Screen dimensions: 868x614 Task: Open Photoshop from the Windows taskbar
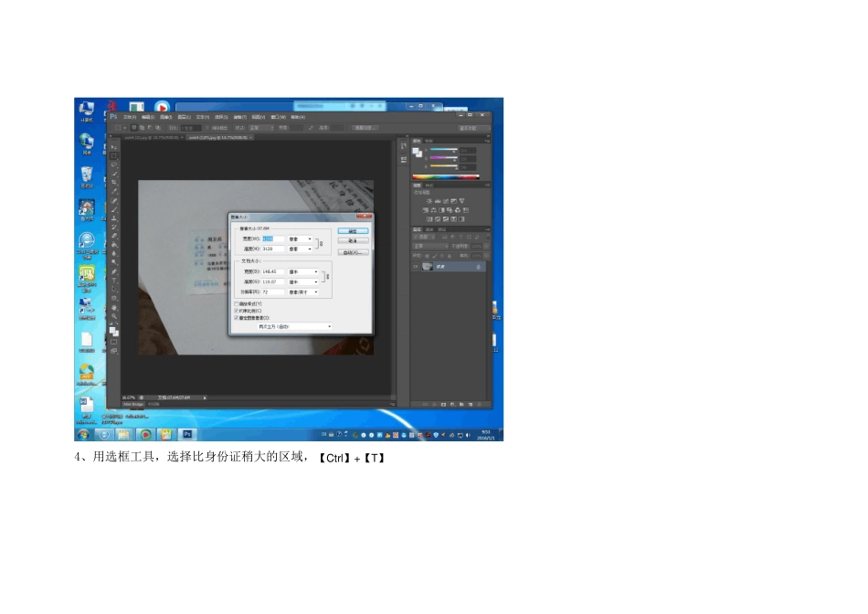tap(187, 435)
